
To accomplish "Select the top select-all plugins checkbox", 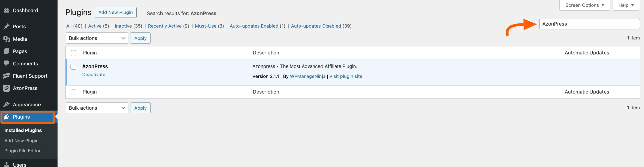I will [x=73, y=53].
